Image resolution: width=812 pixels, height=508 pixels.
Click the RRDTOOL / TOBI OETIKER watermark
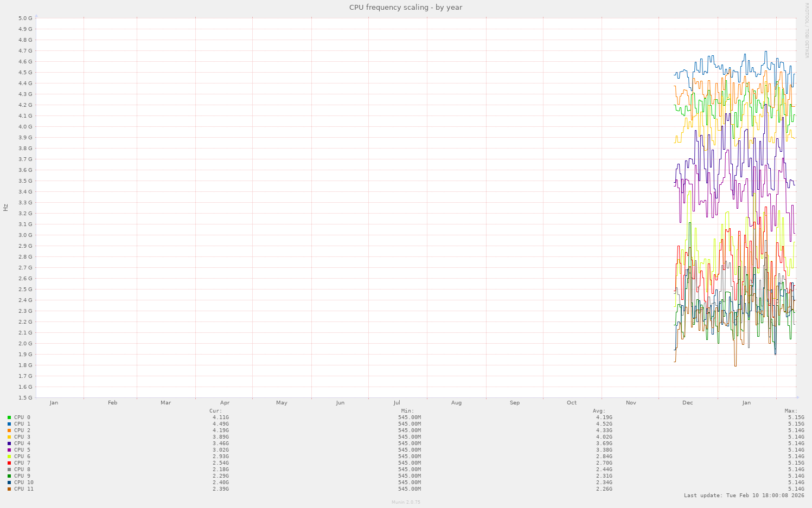(x=807, y=30)
